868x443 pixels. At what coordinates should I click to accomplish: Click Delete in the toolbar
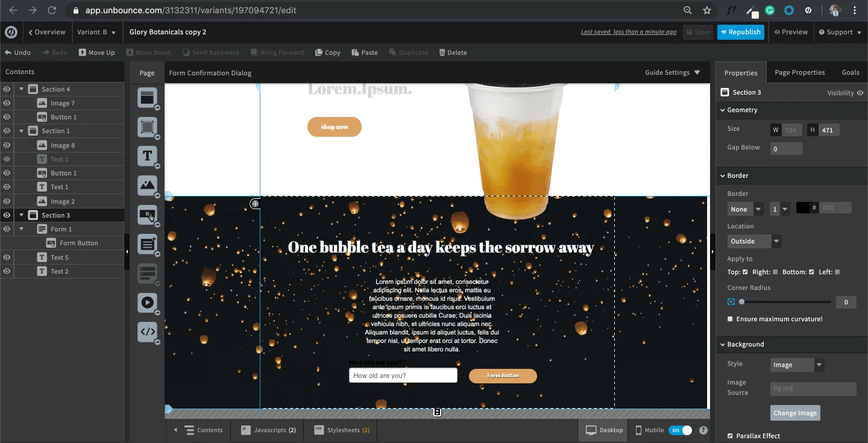point(453,52)
